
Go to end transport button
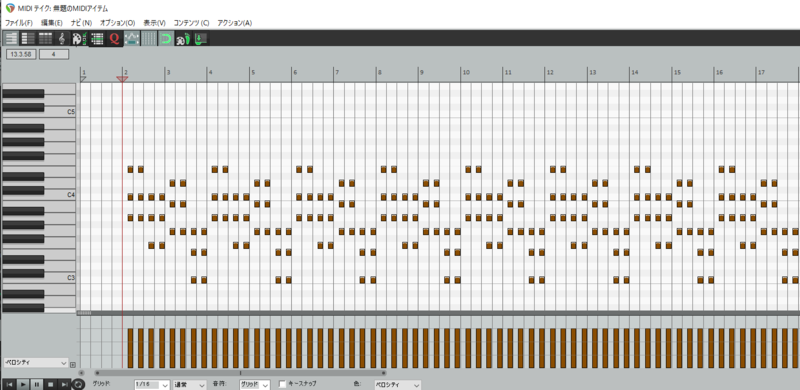click(65, 384)
